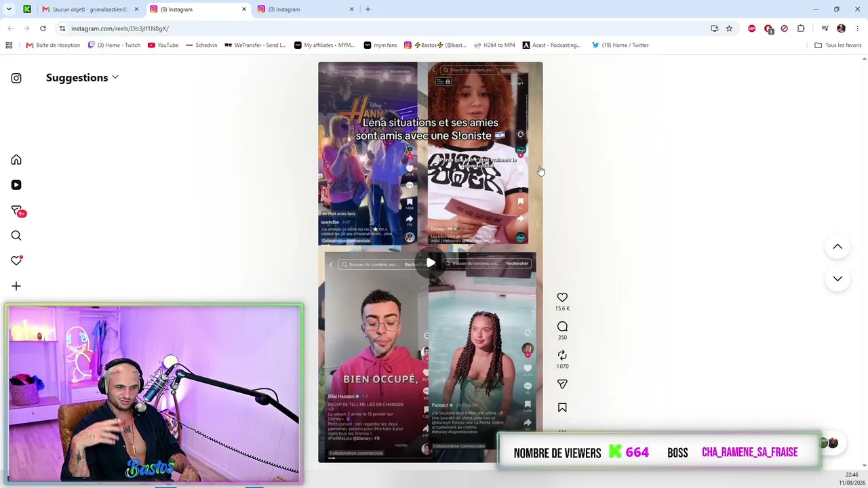Expand the Suggestions dropdown
868x488 pixels.
(x=82, y=78)
